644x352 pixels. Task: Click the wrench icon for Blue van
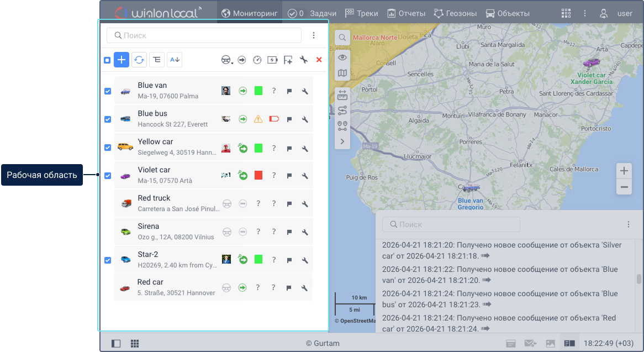click(304, 91)
